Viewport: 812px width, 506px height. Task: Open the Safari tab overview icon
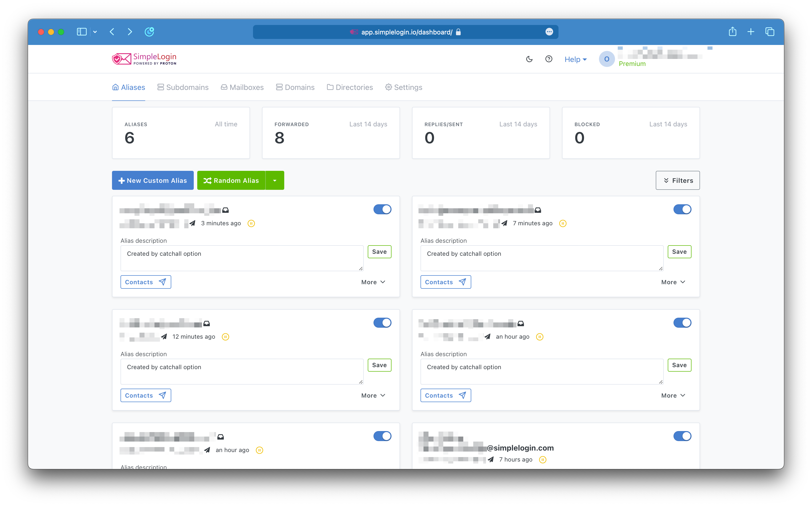pyautogui.click(x=769, y=32)
